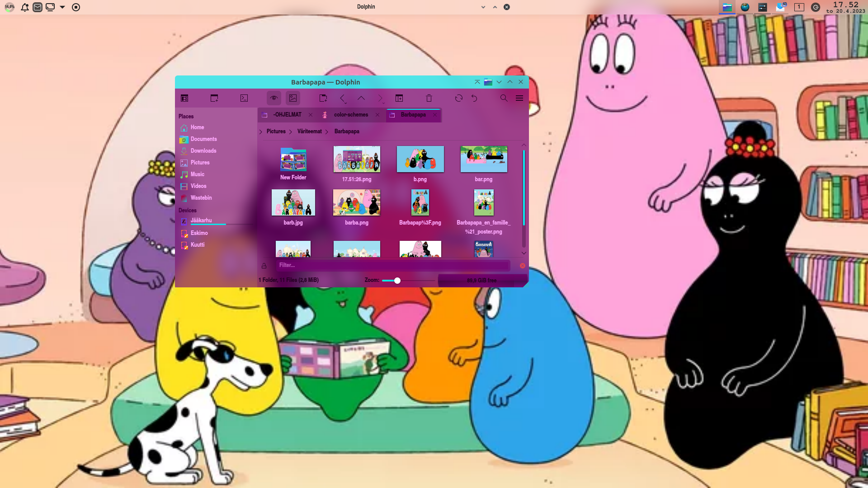Image resolution: width=868 pixels, height=488 pixels.
Task: Open Videos in Places sidebar
Action: tap(216, 186)
